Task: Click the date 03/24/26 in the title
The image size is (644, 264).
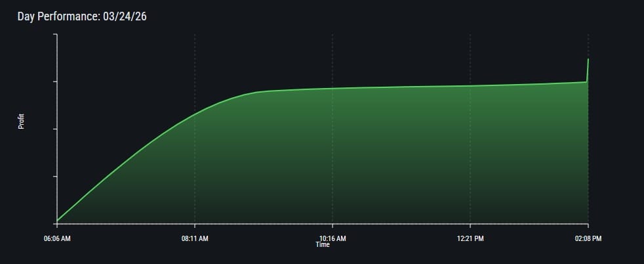Action: (x=125, y=16)
